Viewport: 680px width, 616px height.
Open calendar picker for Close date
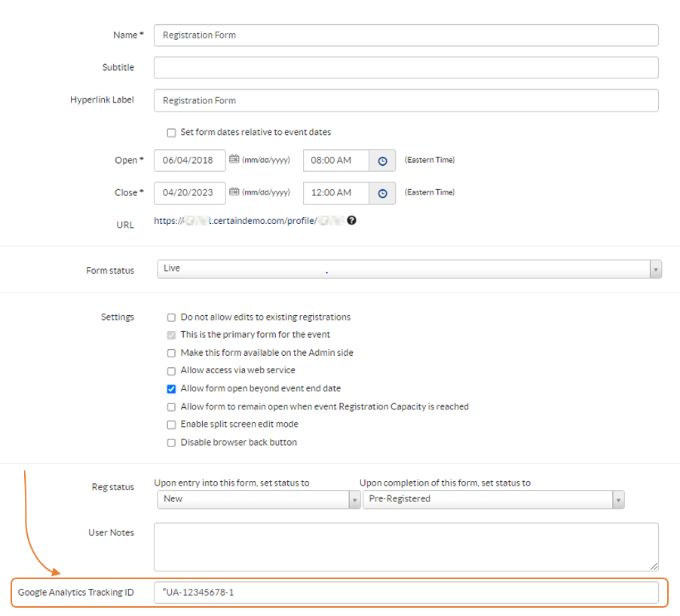pos(234,192)
